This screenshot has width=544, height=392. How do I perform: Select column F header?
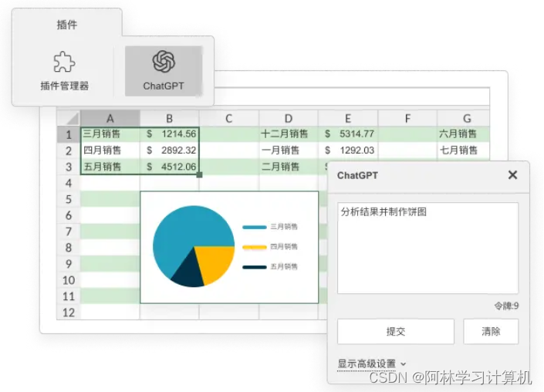(x=407, y=118)
